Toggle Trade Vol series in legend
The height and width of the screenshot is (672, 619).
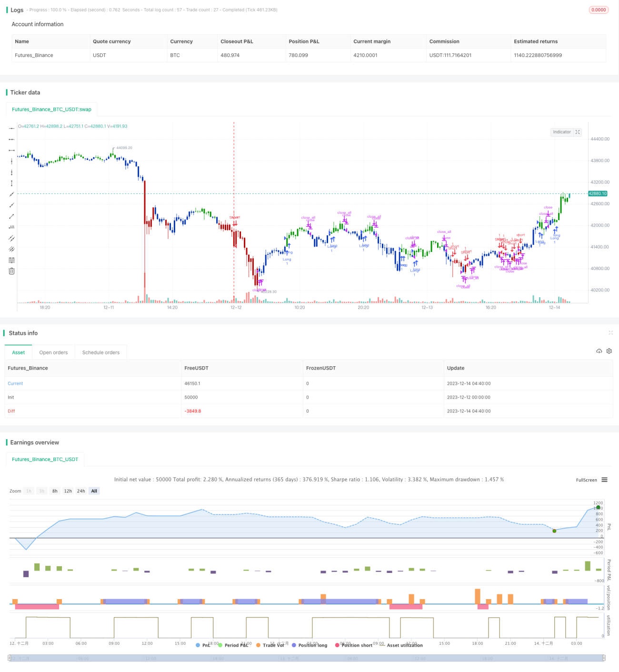pos(270,645)
